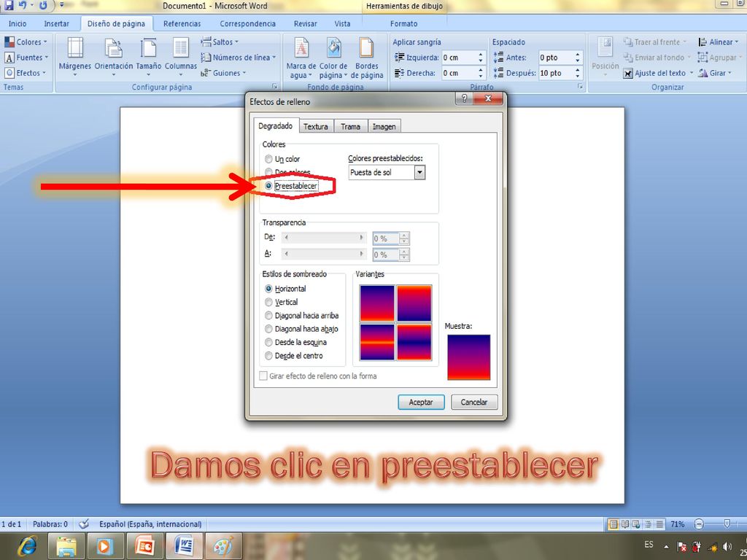Choose the top-left gradient variant

click(377, 303)
